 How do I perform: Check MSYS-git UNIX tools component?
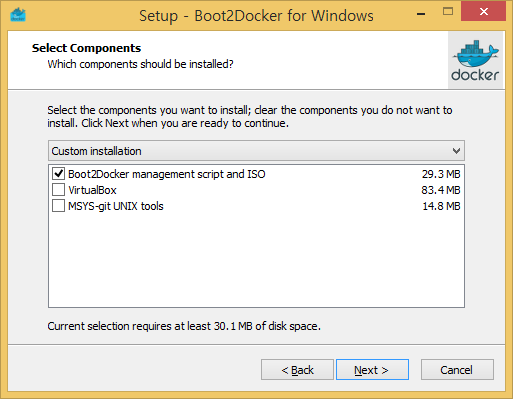(59, 206)
